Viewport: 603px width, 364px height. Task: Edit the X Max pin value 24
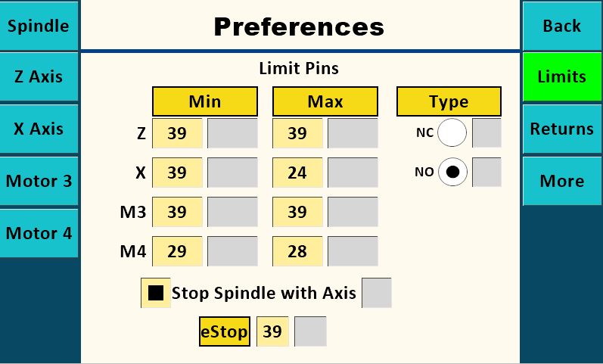tap(297, 173)
